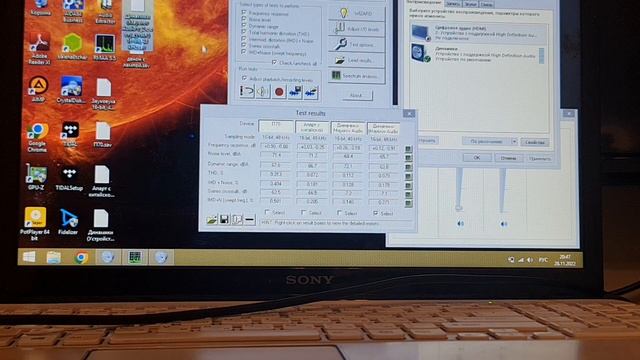Viewport: 640px width, 360px height.
Task: Select the HDMI digital audio playback device
Action: tap(478, 33)
